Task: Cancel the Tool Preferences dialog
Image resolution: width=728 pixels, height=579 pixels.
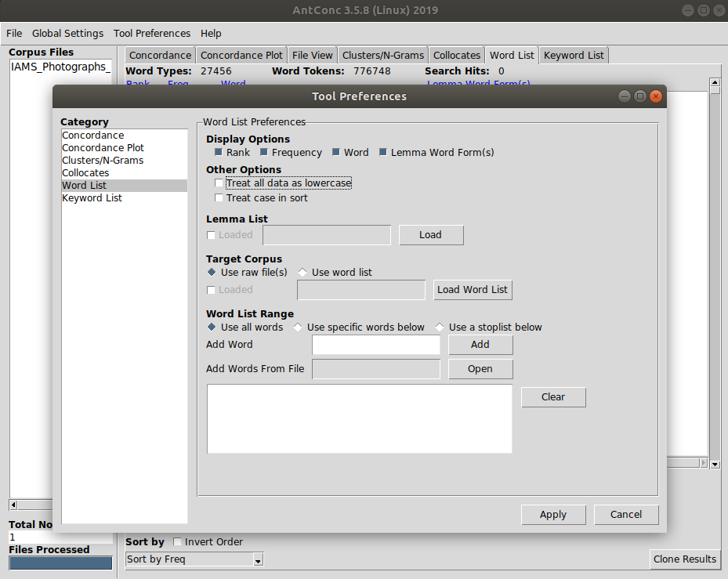Action: 626,515
